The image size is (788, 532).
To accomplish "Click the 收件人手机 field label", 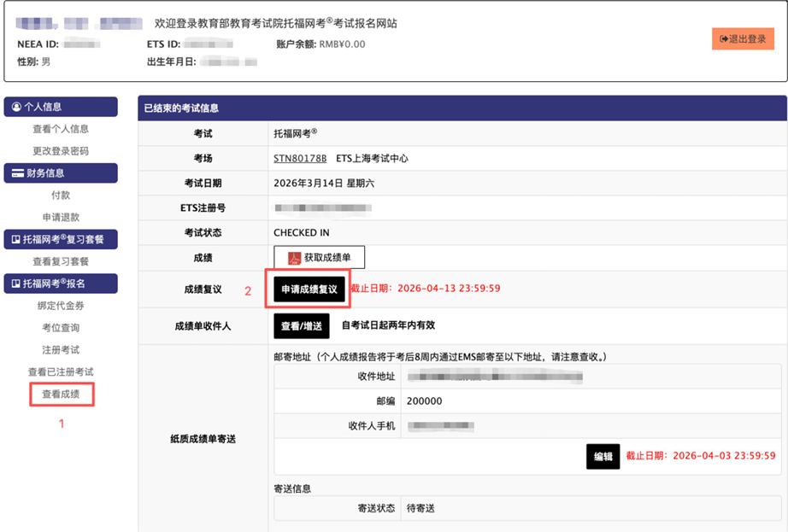I will [372, 426].
